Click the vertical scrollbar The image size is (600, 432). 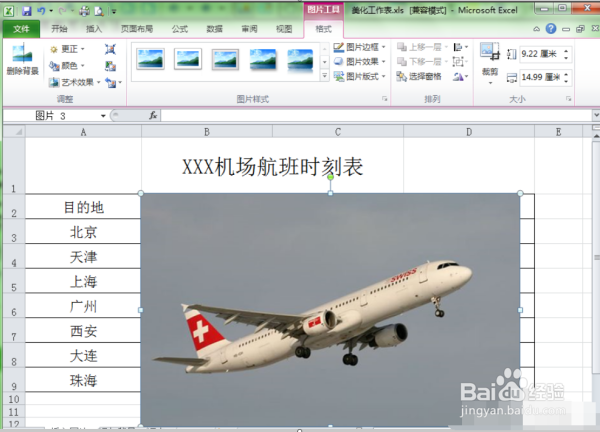596,257
